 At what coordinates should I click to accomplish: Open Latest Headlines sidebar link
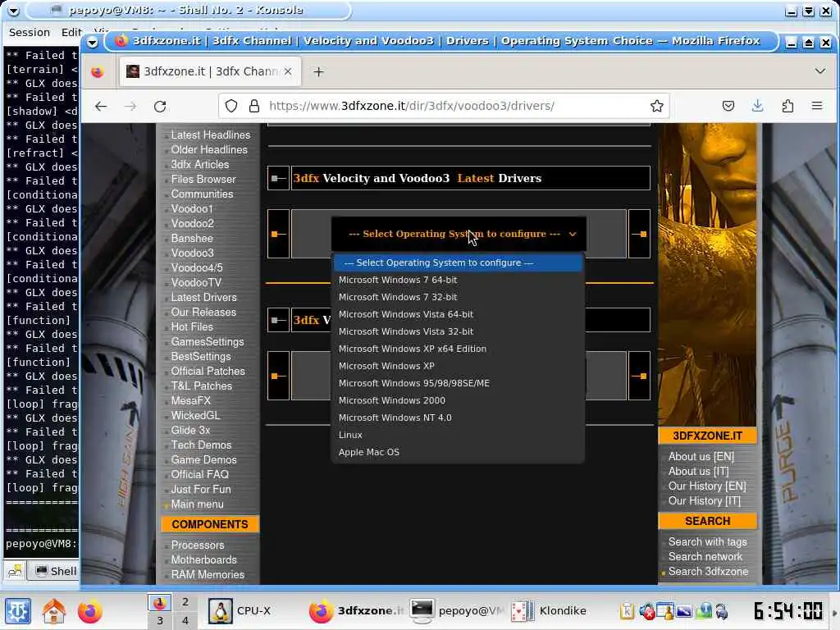211,135
